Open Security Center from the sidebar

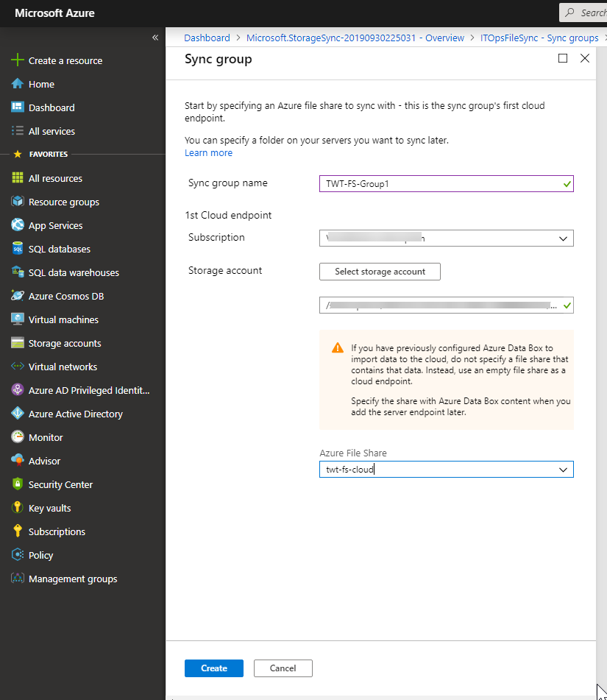[60, 484]
